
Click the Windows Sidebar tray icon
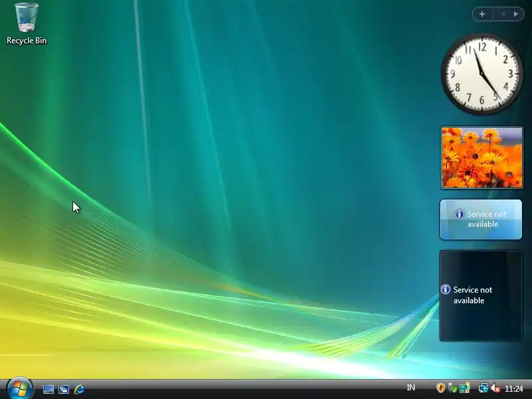click(x=464, y=388)
